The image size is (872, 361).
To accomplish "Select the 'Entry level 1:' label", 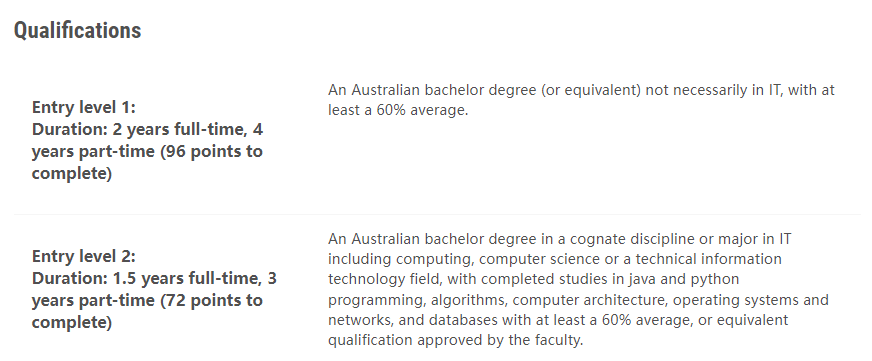I will pyautogui.click(x=83, y=107).
